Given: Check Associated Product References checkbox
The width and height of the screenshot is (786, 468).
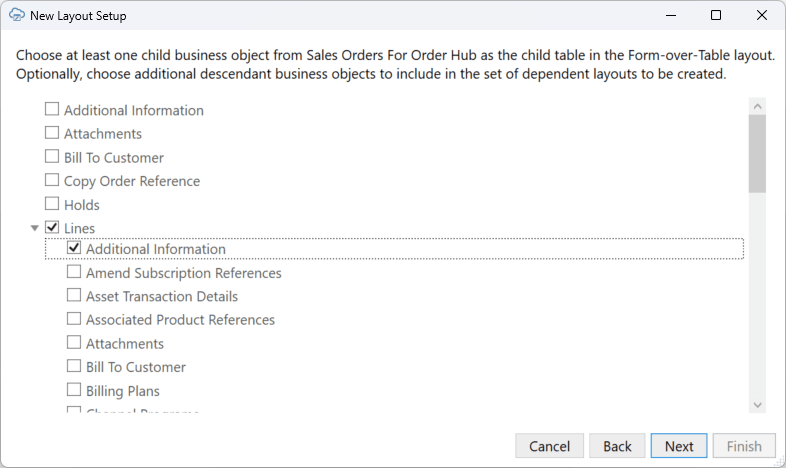Looking at the screenshot, I should 74,319.
